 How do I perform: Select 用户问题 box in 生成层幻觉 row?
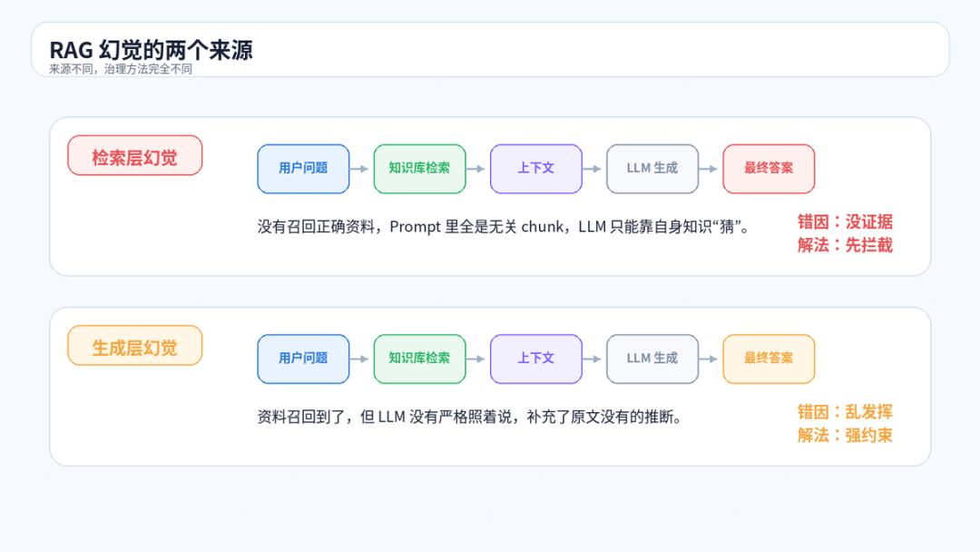pos(303,359)
